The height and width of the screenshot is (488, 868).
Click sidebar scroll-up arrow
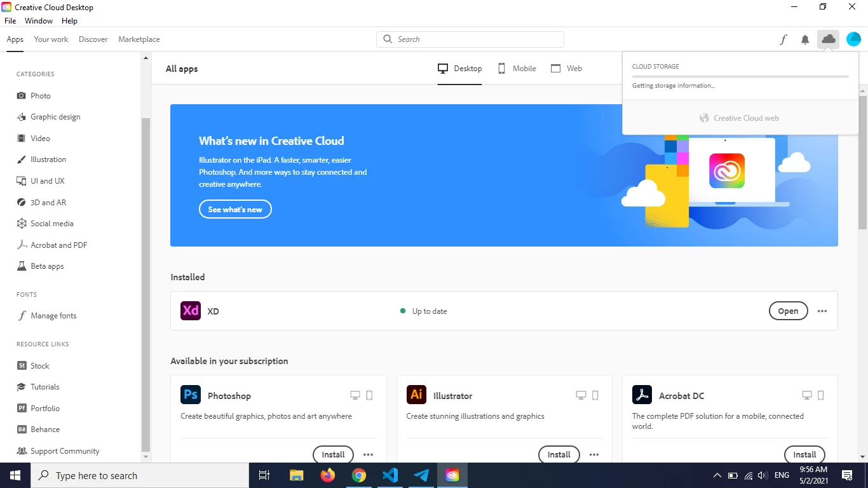(x=146, y=58)
